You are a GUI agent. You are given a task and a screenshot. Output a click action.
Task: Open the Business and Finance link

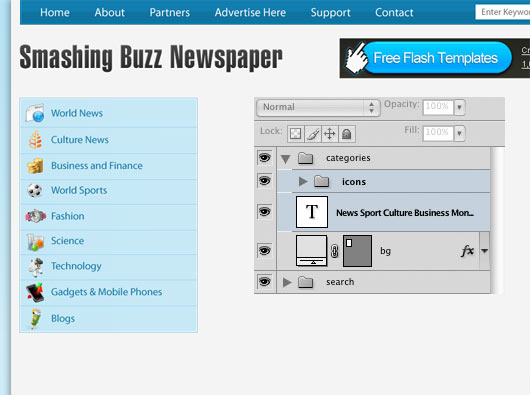[x=97, y=166]
